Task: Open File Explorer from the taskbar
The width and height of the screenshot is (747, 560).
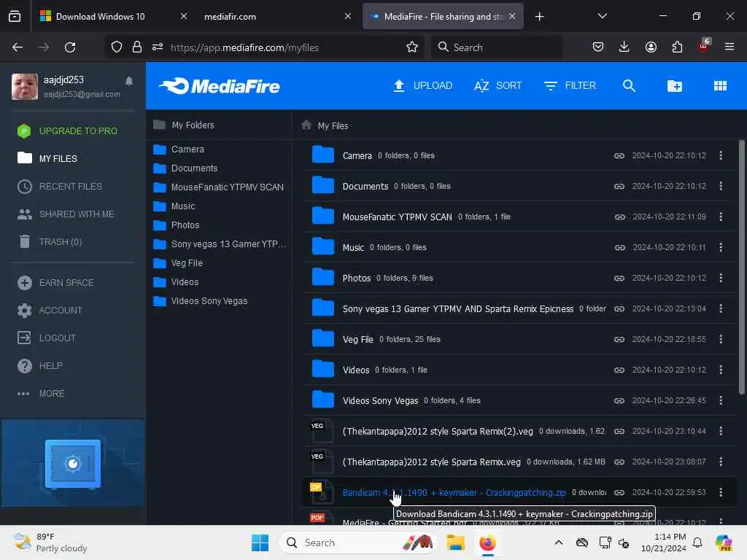Action: [455, 542]
